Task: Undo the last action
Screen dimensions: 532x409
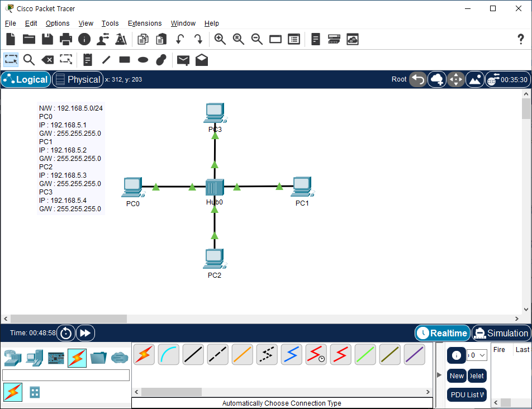Action: click(x=180, y=39)
